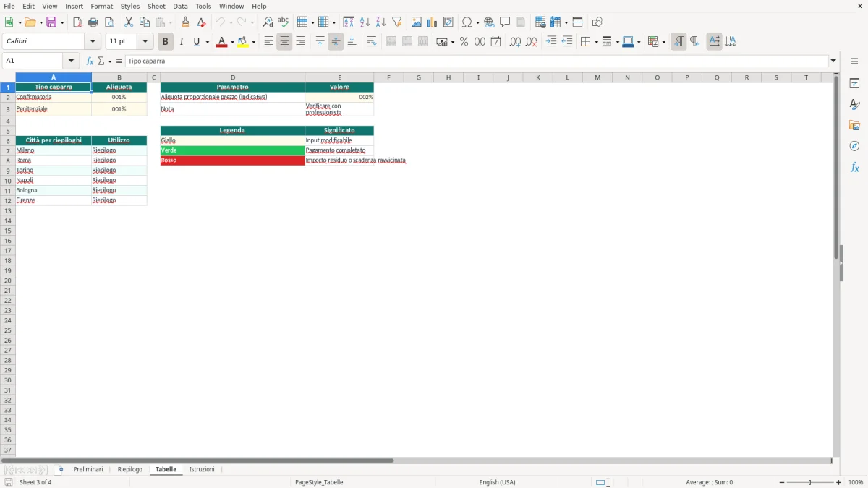
Task: Switch to the Preliminari sheet tab
Action: [88, 469]
